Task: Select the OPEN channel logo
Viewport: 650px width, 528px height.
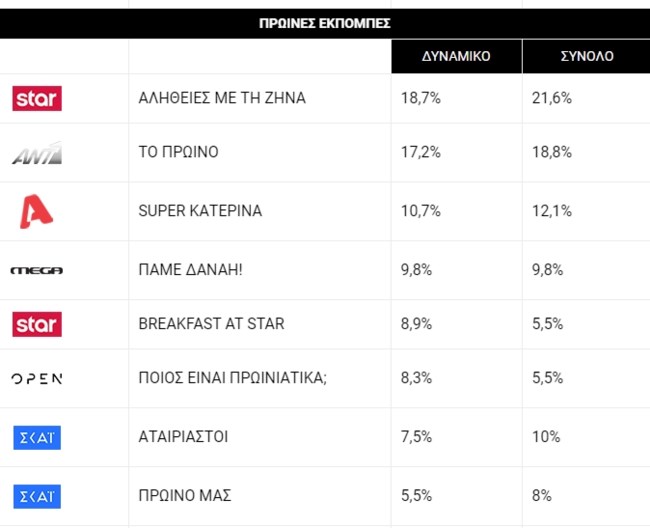Action: point(37,379)
